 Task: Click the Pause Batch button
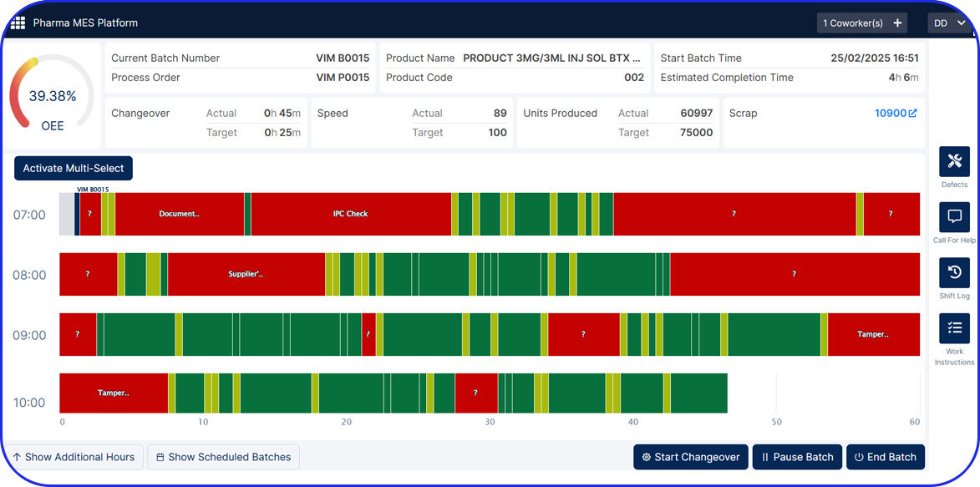pos(797,457)
